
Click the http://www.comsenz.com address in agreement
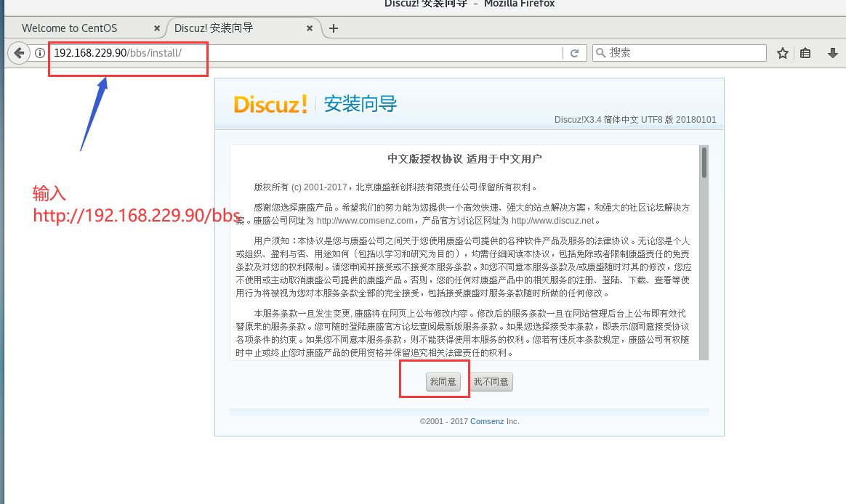point(365,221)
